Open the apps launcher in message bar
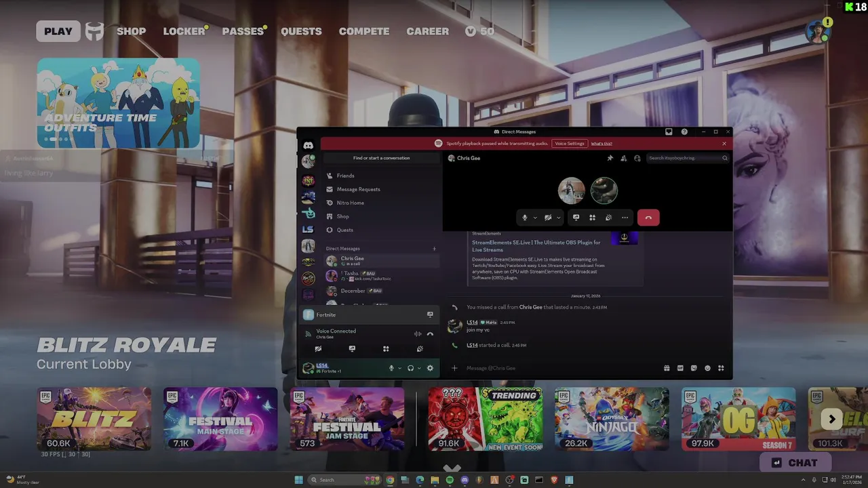 pyautogui.click(x=721, y=368)
